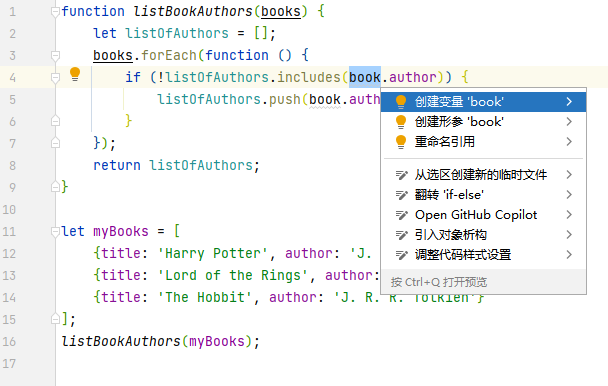Click line number 17 in the gutter

[x=9, y=363]
